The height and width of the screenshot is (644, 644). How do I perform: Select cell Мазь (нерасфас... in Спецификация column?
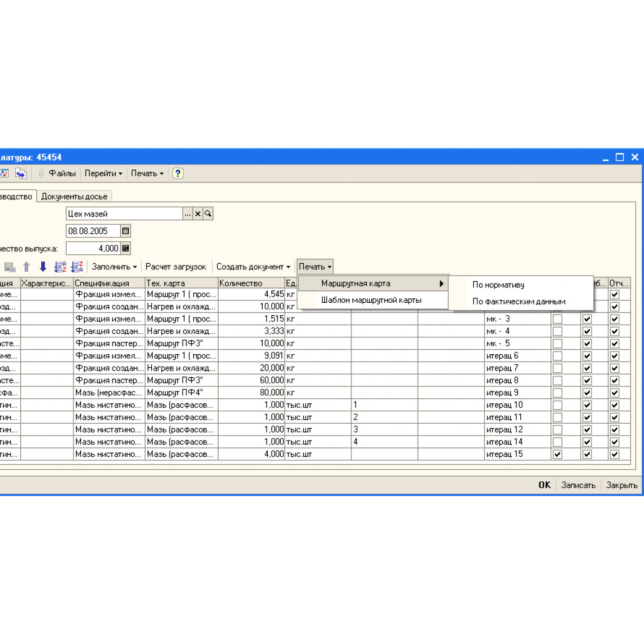click(x=109, y=393)
